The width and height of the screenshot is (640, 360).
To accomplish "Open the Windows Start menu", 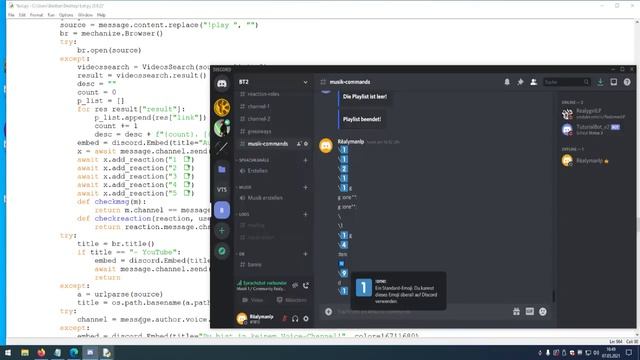I will point(8,353).
